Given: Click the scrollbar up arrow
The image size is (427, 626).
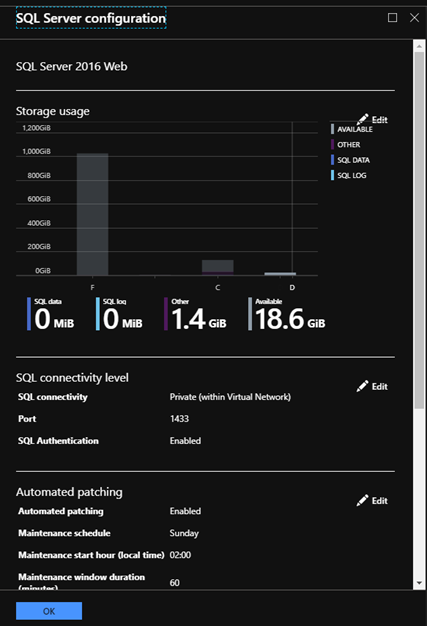Looking at the screenshot, I should coord(419,46).
